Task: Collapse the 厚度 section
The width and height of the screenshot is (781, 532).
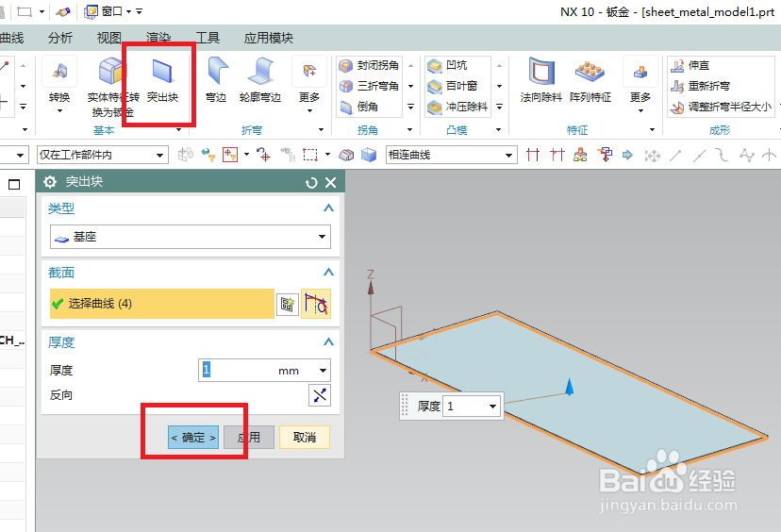Action: point(328,341)
